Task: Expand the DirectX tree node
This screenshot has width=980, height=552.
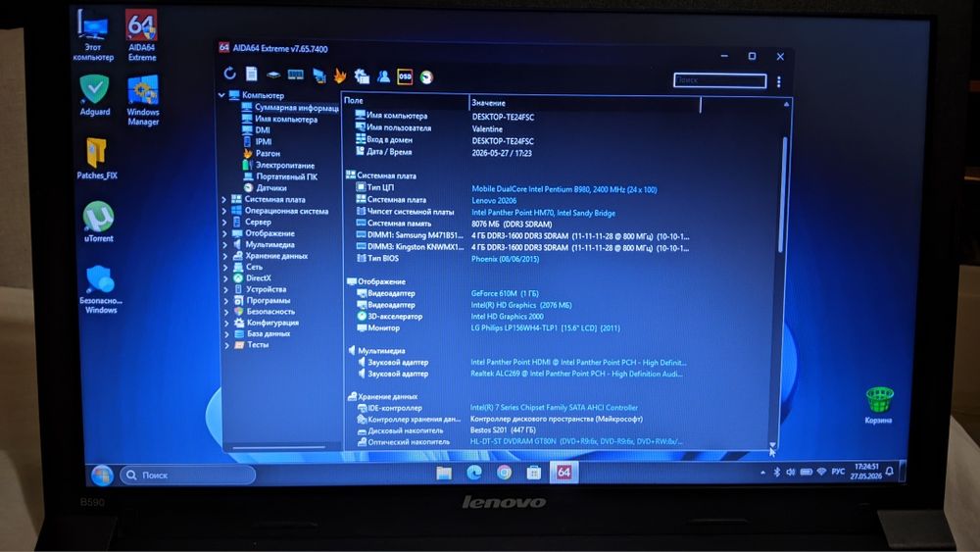Action: coord(225,278)
